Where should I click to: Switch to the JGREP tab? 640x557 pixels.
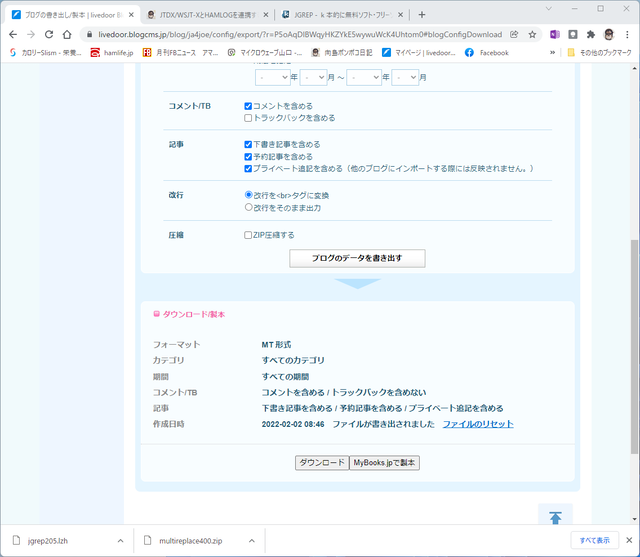[341, 15]
